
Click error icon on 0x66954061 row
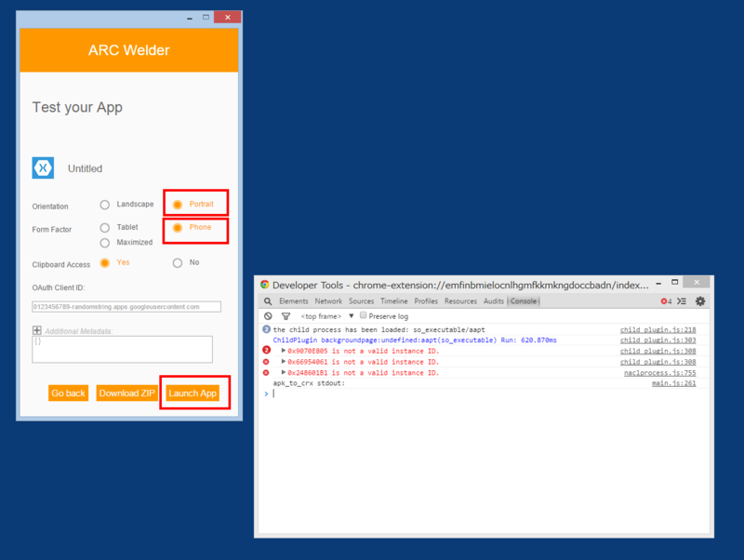(266, 362)
